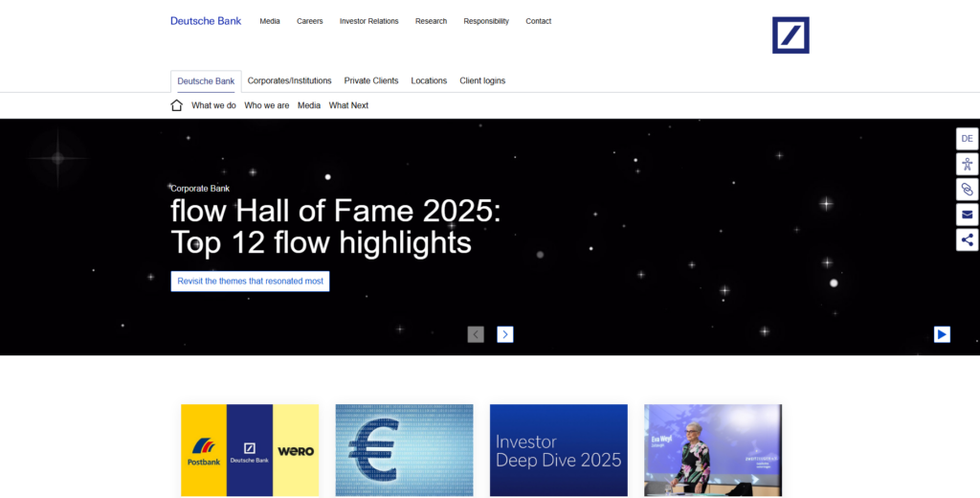Click the share icon in sidebar
The height and width of the screenshot is (498, 980).
[x=967, y=239]
